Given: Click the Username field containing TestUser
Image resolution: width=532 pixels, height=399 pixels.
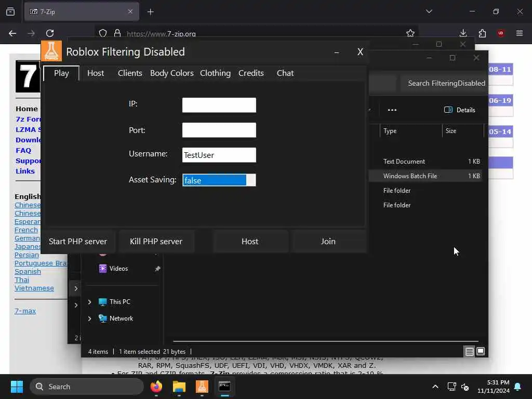Looking at the screenshot, I should click(x=219, y=155).
